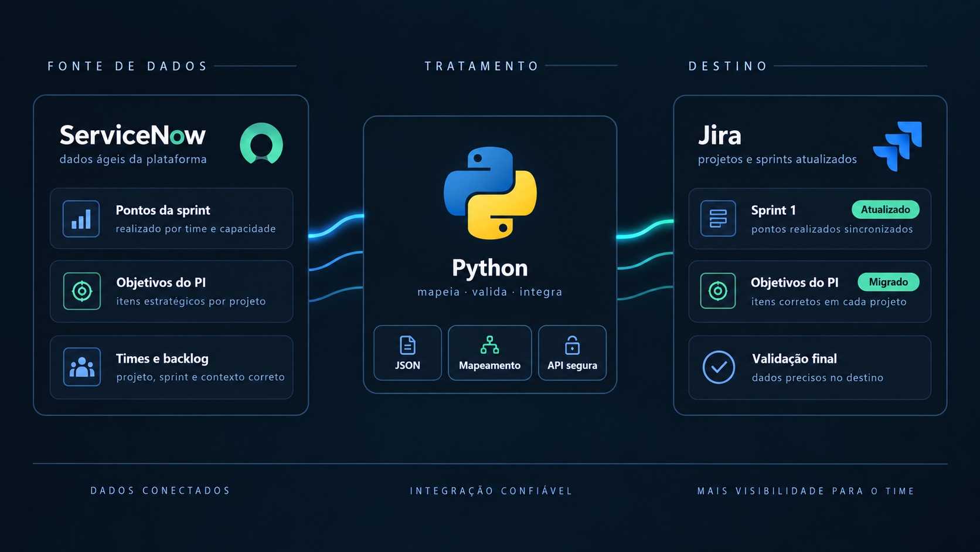Click the Mapeamento hierarchy icon

tap(489, 345)
